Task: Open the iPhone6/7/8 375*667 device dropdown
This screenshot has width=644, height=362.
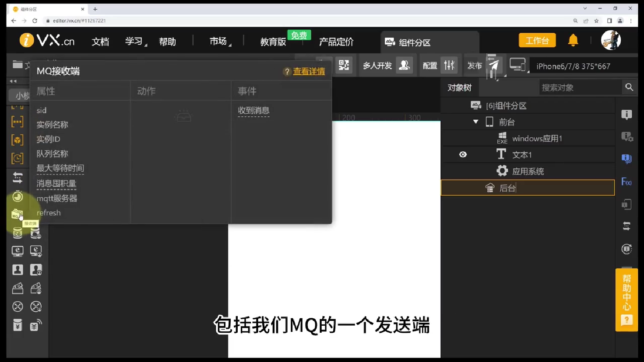Action: pyautogui.click(x=582, y=66)
